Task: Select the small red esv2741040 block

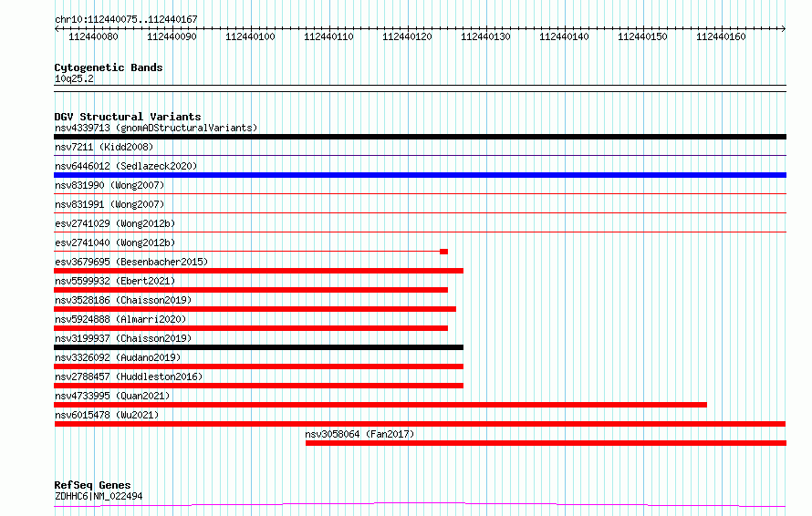Action: point(443,252)
